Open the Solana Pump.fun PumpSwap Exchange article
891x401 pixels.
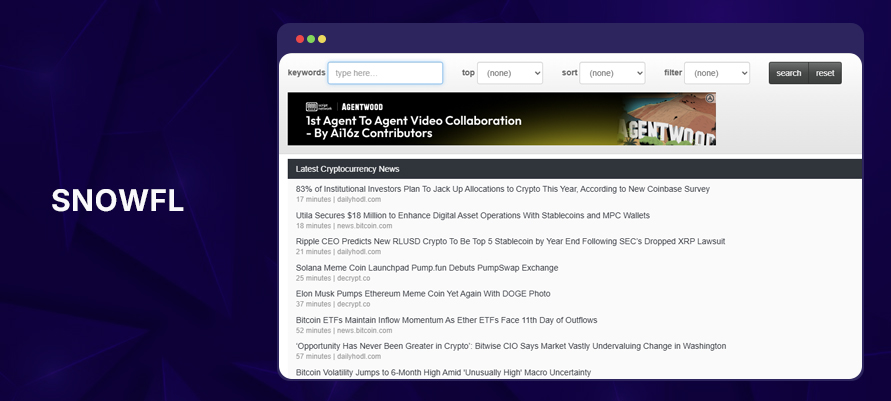[427, 268]
